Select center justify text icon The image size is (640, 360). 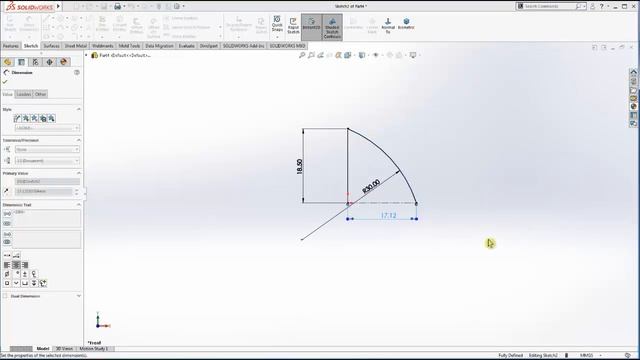tap(16, 265)
